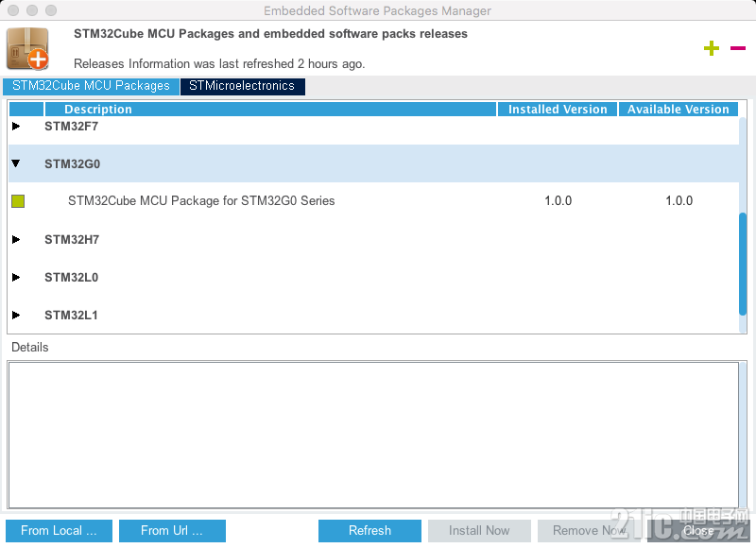Select 'STM32Cube MCU Package for STM32G0 Series' row
This screenshot has height=548, width=756.
(373, 201)
